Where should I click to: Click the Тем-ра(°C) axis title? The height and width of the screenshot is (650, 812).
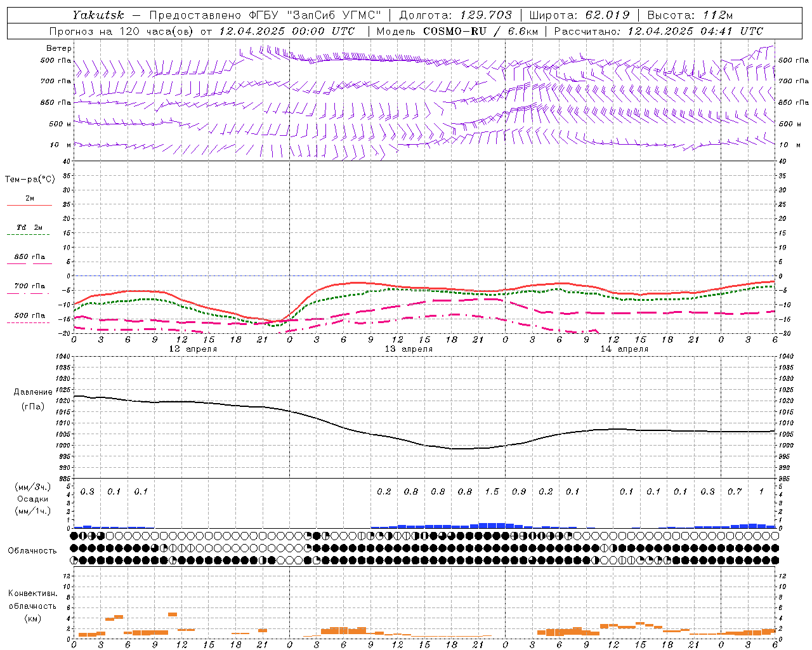30,180
